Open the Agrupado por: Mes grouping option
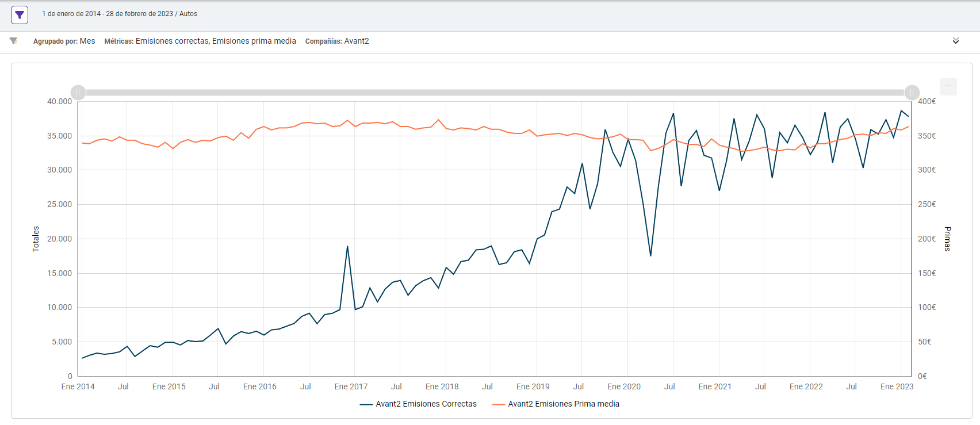 coord(64,41)
